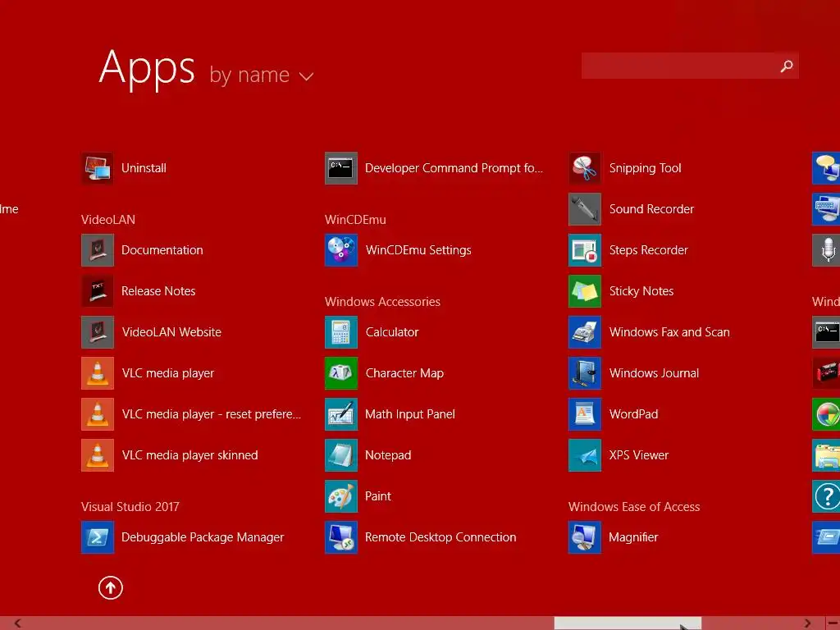840x630 pixels.
Task: Click the Windows Accessories group heading
Action: point(382,302)
